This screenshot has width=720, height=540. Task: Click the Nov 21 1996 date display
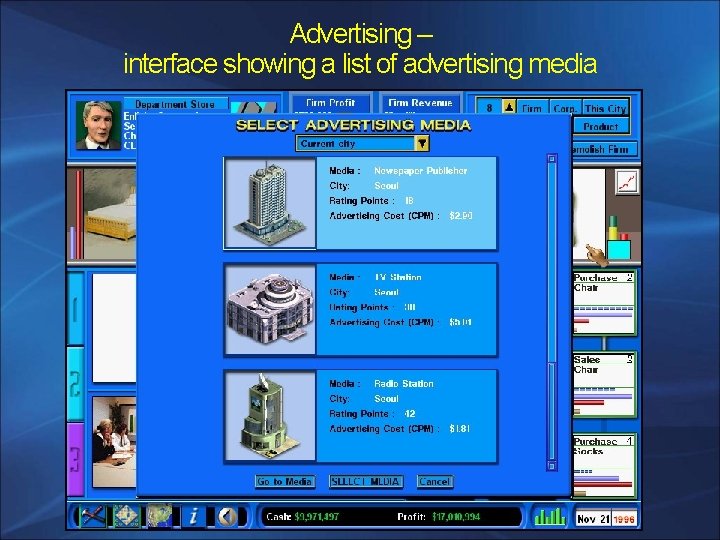606,519
